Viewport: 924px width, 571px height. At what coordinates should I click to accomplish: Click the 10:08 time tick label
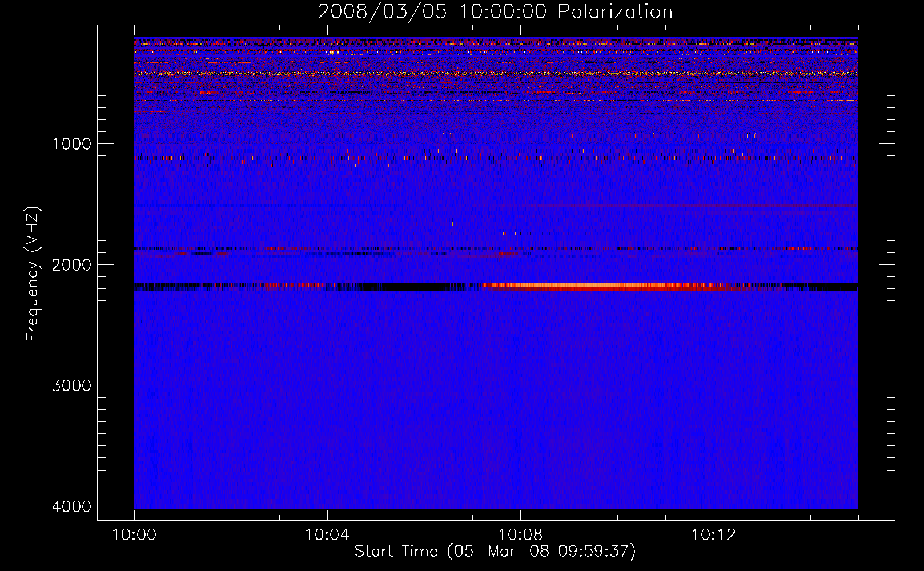click(520, 535)
